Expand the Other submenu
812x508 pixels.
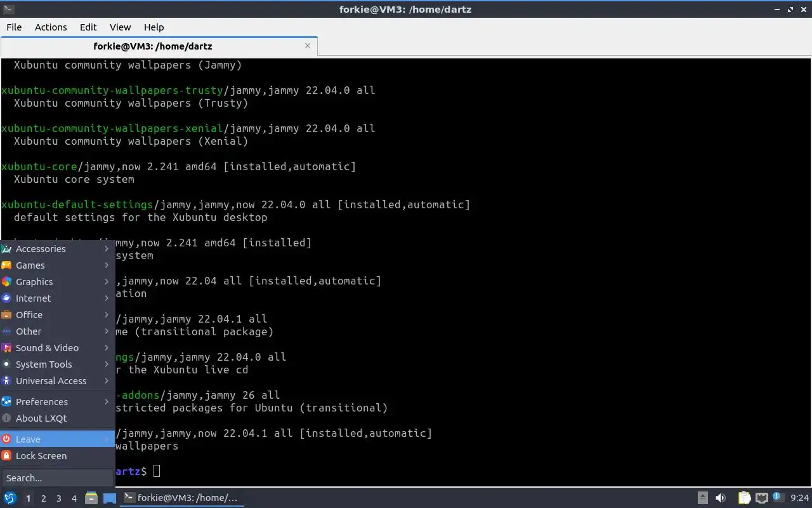[x=57, y=331]
